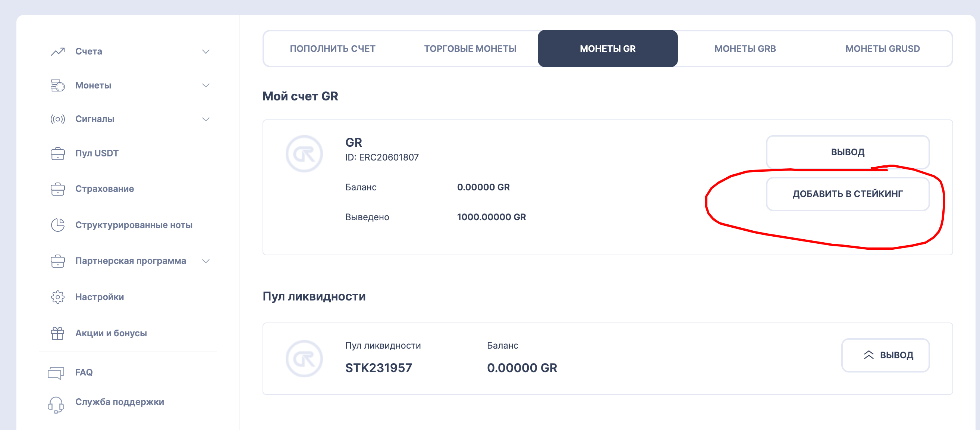Switch to the МОНЕТЫ GRB tab
This screenshot has width=980, height=430.
click(x=745, y=49)
